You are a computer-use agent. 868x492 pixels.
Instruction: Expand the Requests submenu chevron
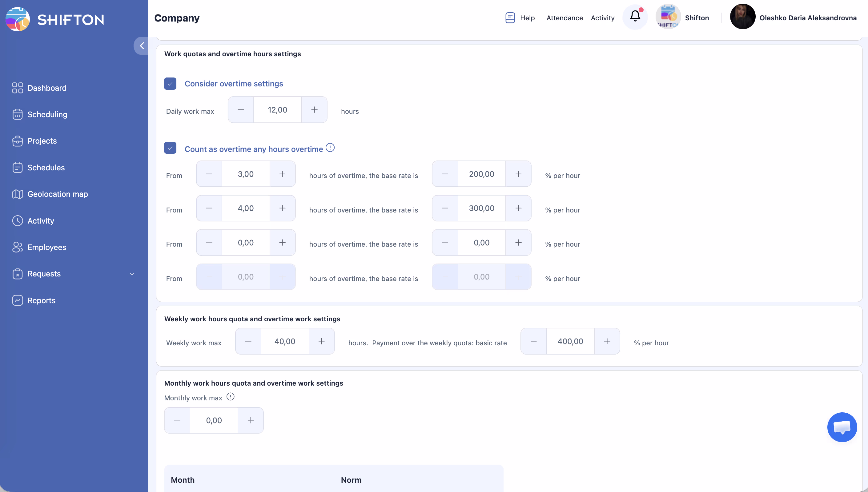click(132, 274)
